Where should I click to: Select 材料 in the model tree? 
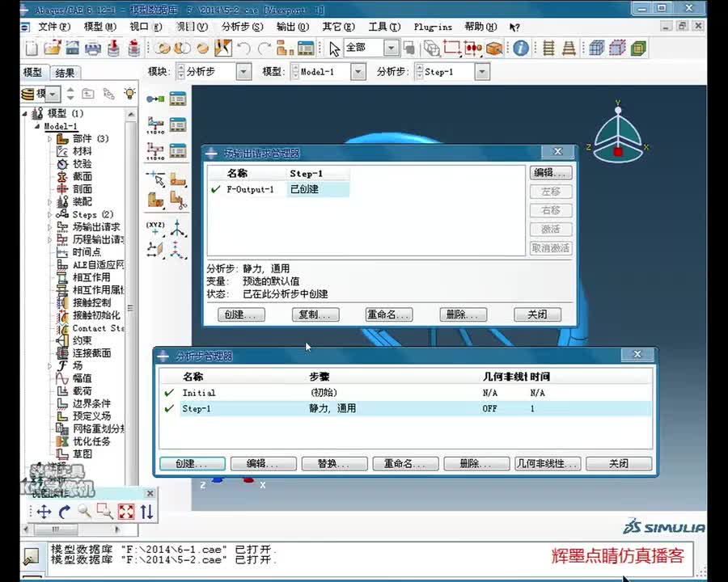(83, 151)
